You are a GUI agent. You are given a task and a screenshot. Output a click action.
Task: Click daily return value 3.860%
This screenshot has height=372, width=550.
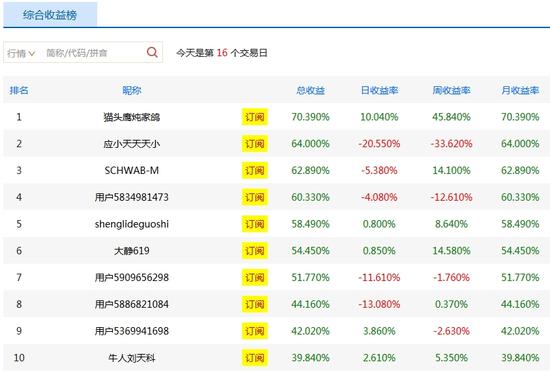pyautogui.click(x=379, y=331)
